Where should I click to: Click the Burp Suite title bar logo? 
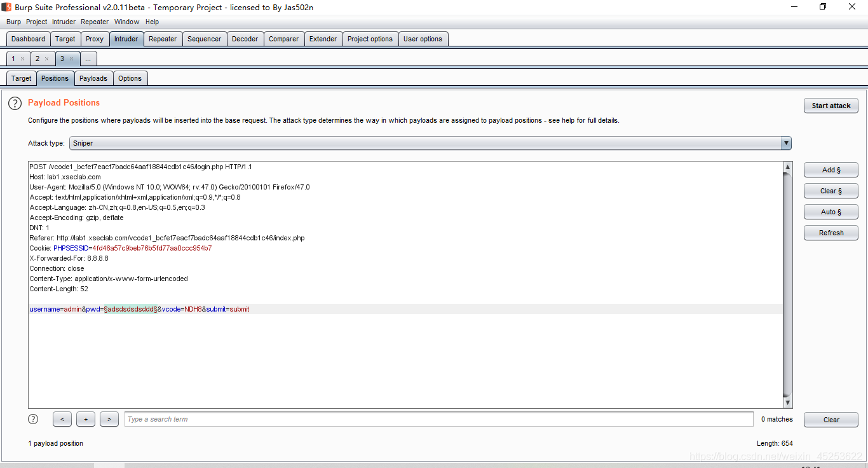pos(6,7)
